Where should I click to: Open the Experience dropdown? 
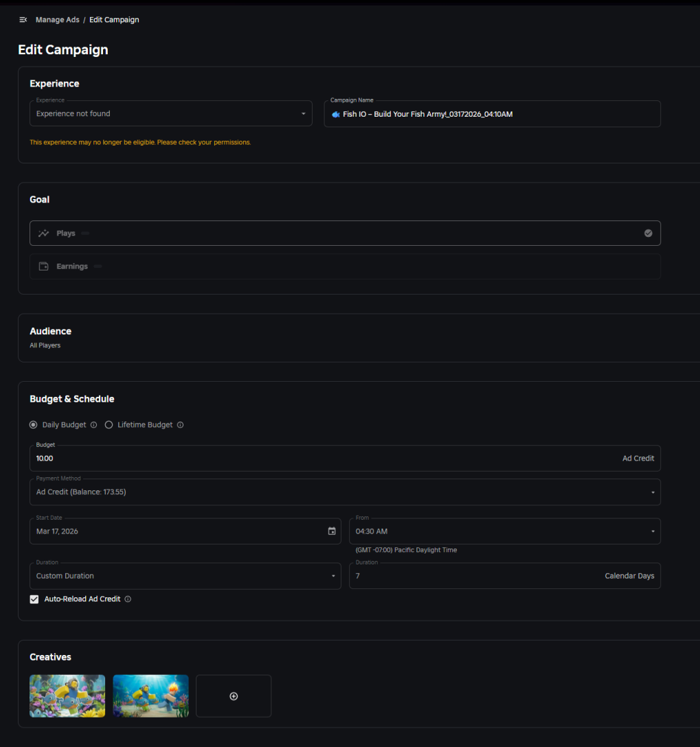click(x=170, y=113)
